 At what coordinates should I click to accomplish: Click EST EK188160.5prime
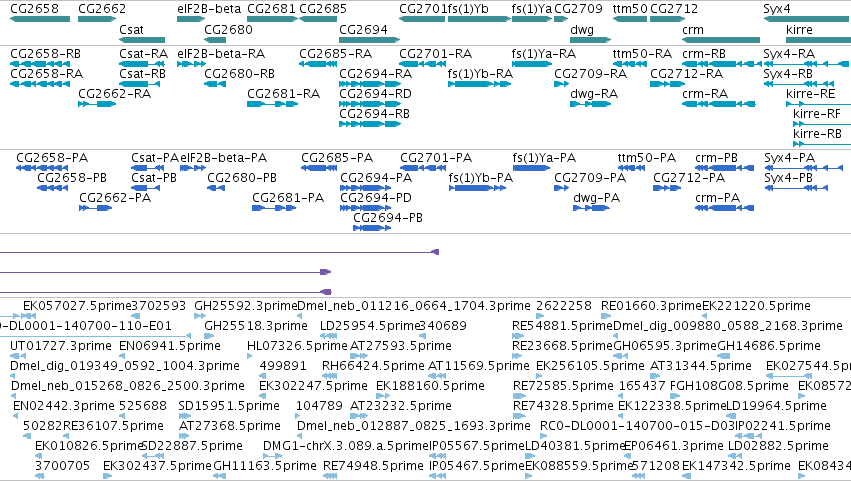(430, 386)
